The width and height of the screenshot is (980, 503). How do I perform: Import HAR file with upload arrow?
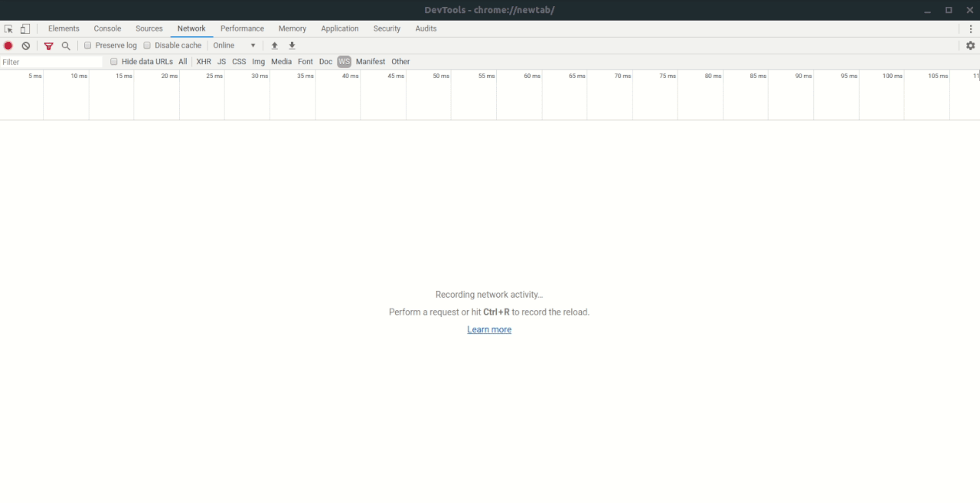click(x=275, y=46)
